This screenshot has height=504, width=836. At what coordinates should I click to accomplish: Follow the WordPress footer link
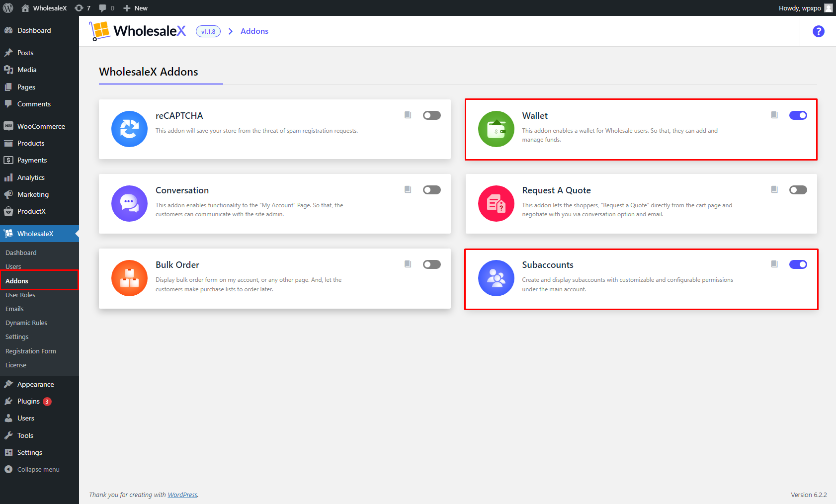tap(182, 495)
